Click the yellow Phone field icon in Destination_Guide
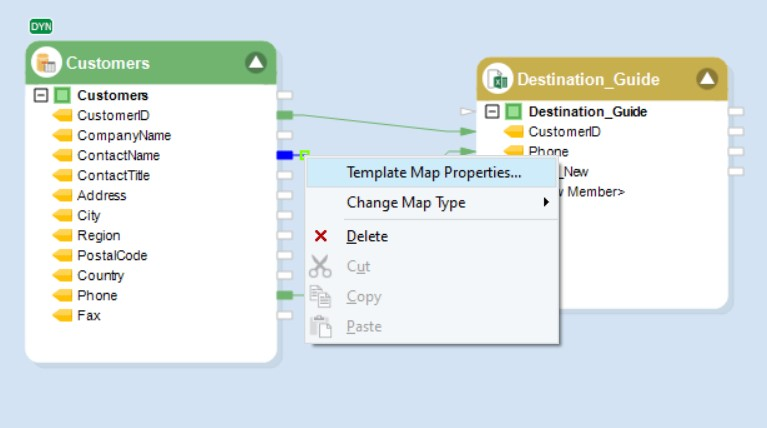The height and width of the screenshot is (428, 767). [514, 152]
